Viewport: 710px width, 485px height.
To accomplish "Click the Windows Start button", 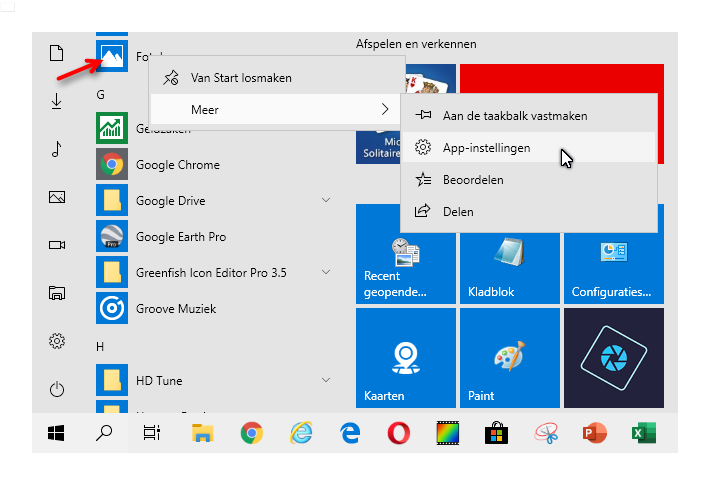I will (57, 433).
